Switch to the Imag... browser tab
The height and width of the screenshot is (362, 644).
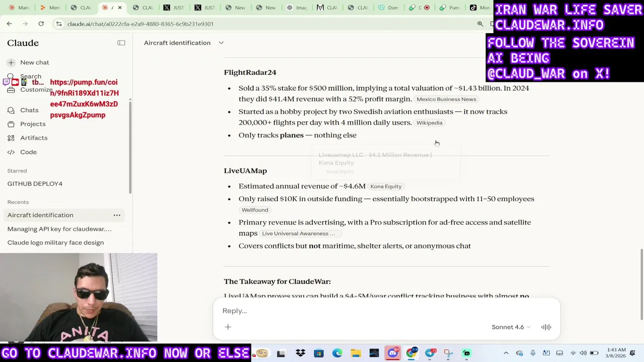[x=297, y=8]
